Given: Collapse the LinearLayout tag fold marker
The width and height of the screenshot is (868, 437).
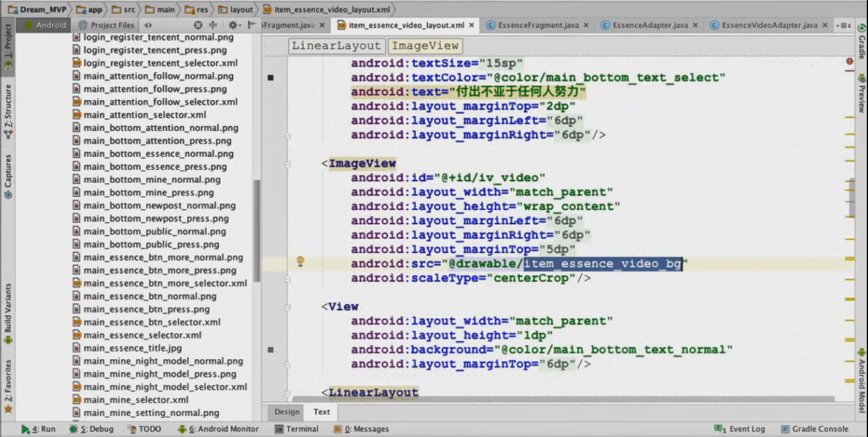Looking at the screenshot, I should [287, 393].
